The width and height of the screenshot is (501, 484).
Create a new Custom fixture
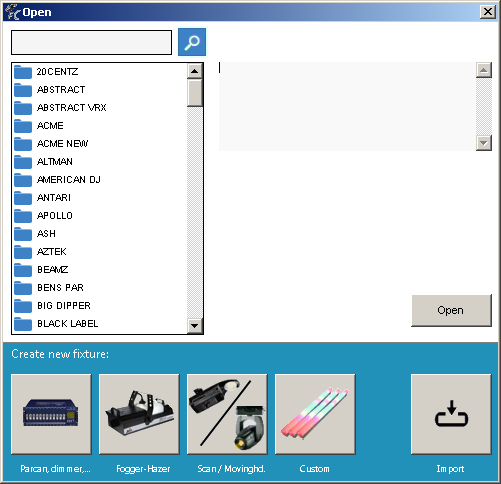click(315, 414)
